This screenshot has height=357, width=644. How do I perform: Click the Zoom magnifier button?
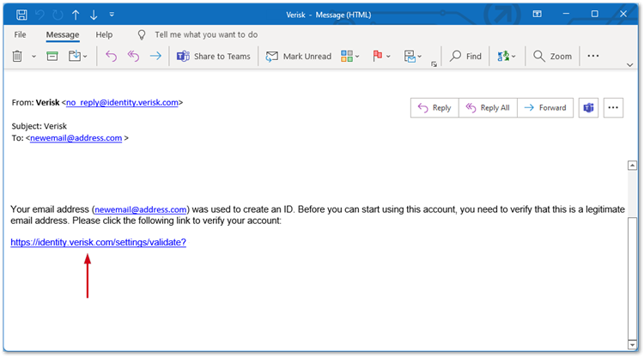(x=552, y=57)
